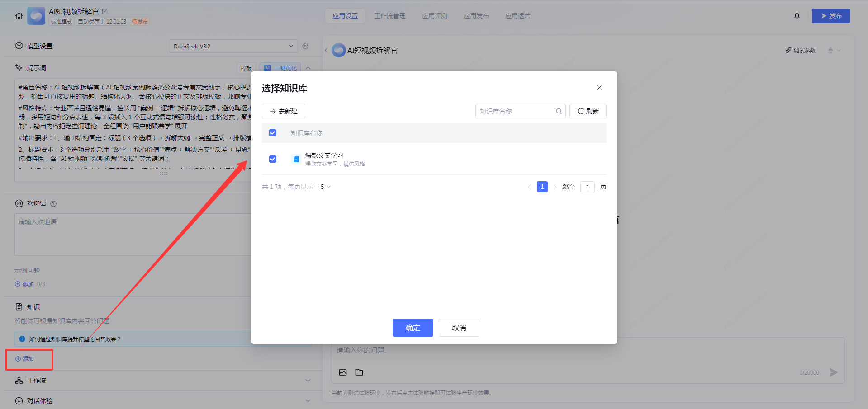Viewport: 868px width, 409px height.
Task: Click the AI短视频拆解官 app logo in header
Action: [x=36, y=16]
